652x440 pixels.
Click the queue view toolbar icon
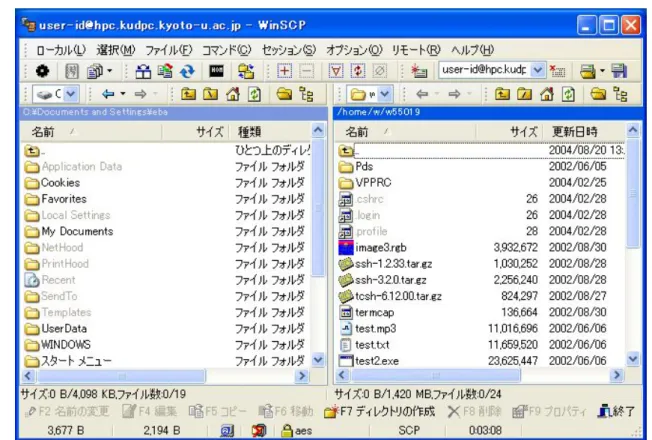click(x=72, y=71)
